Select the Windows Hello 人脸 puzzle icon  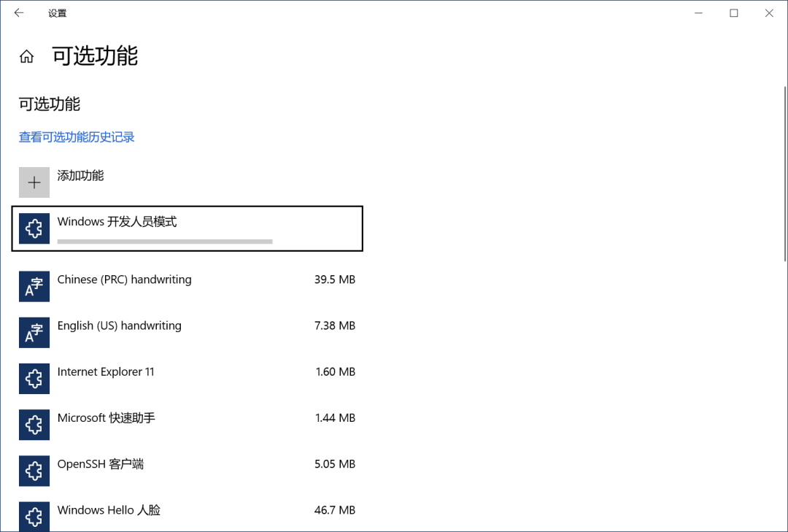(34, 517)
